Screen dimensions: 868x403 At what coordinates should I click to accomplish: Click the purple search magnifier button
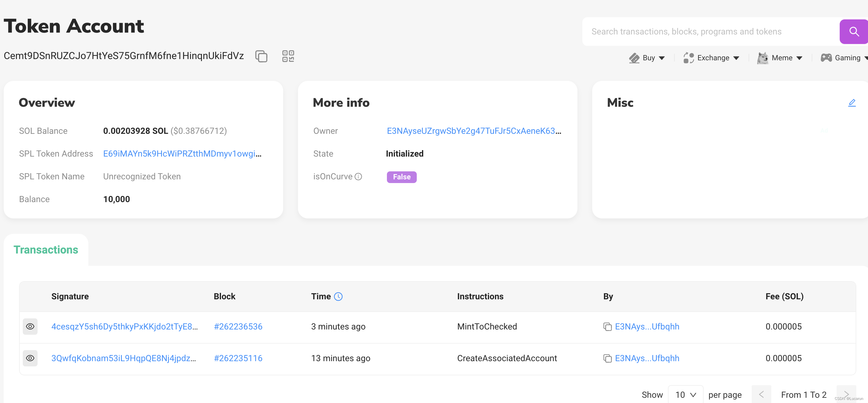point(853,32)
